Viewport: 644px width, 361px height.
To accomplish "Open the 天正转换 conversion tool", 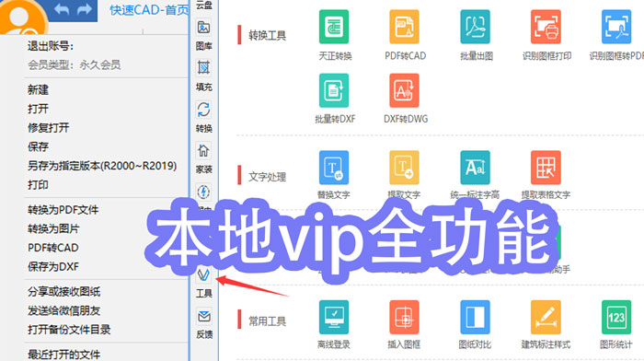I will 333,27.
